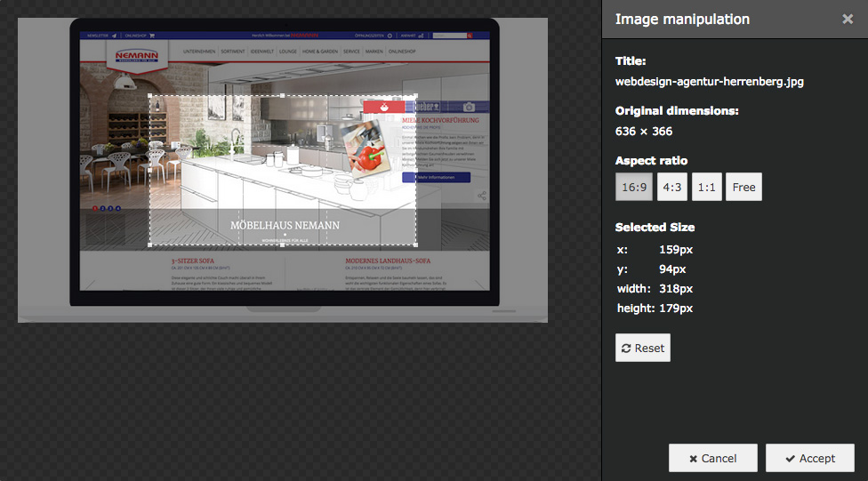This screenshot has width=868, height=481.
Task: Click the bottom-right crop handle
Action: (415, 245)
